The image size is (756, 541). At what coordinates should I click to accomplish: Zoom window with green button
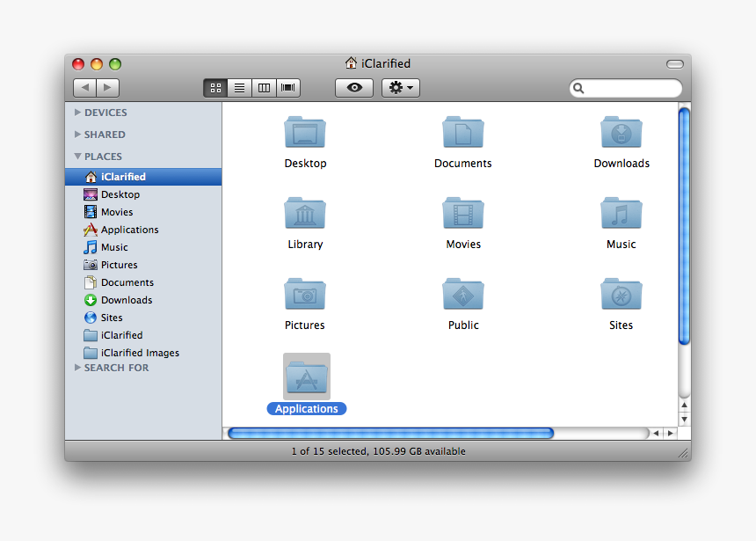pyautogui.click(x=115, y=64)
